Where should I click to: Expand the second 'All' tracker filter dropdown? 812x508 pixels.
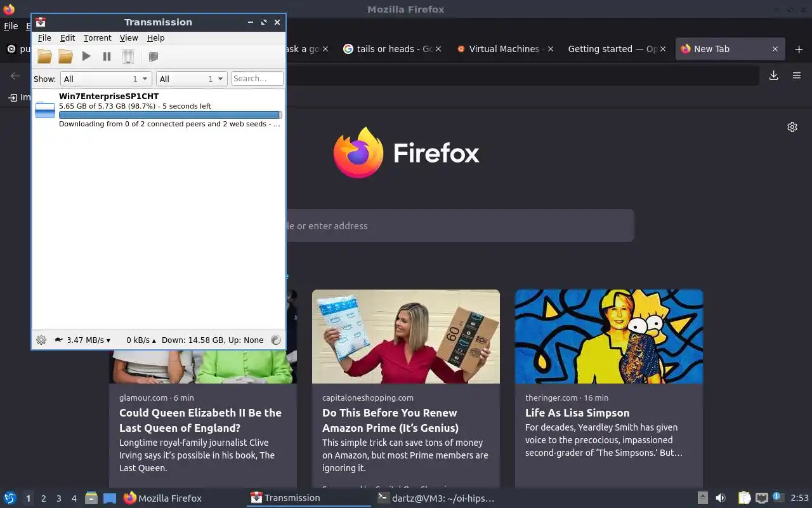click(x=191, y=79)
